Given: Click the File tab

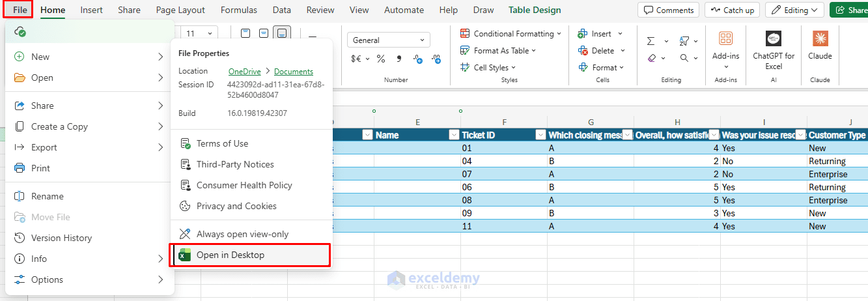Looking at the screenshot, I should 20,10.
